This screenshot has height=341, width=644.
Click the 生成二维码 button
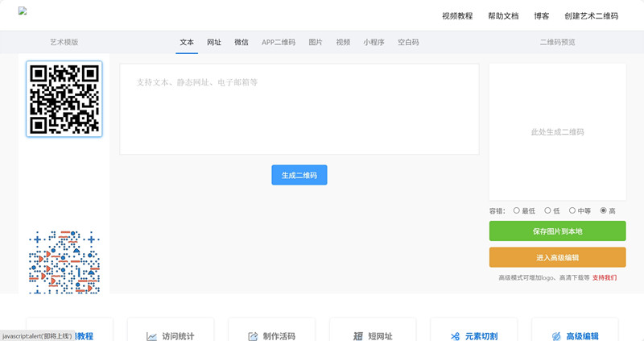[299, 175]
